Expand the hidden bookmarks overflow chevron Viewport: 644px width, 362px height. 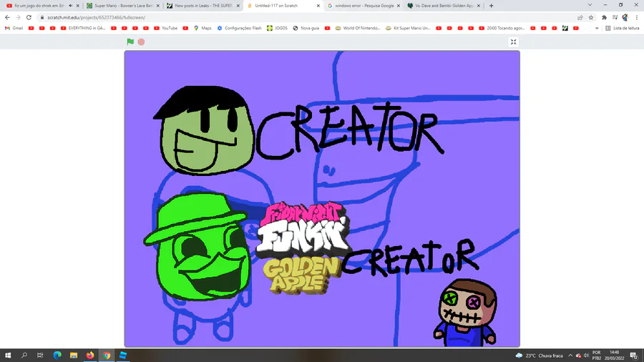tap(597, 29)
